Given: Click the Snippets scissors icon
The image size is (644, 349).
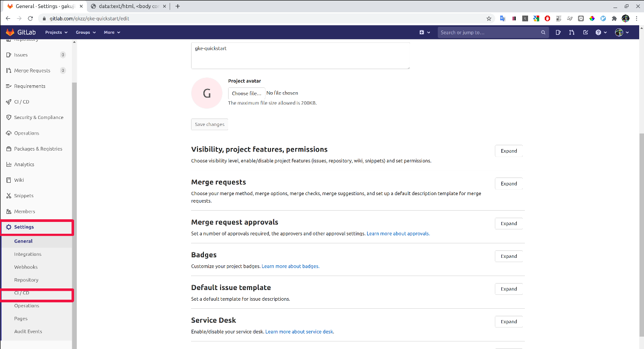Looking at the screenshot, I should tap(9, 196).
